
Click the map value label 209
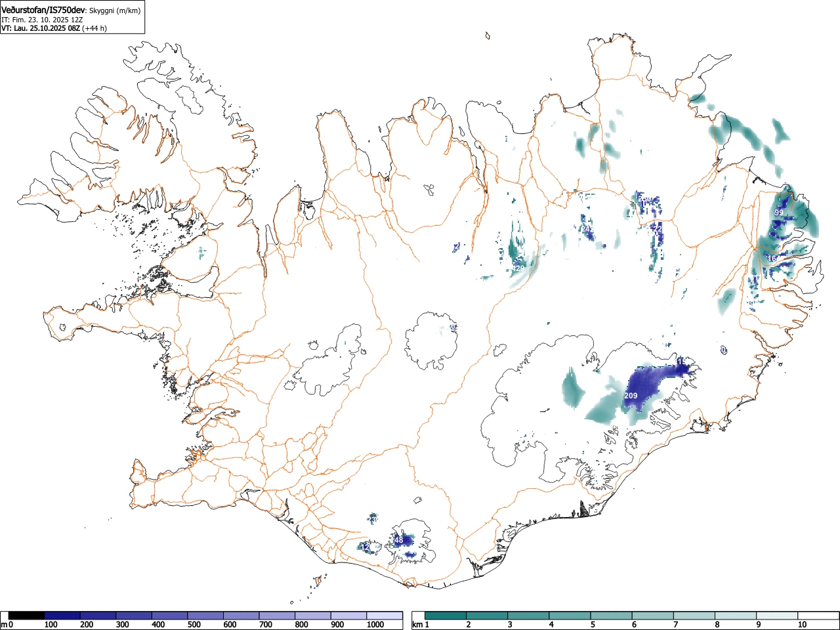tap(631, 396)
